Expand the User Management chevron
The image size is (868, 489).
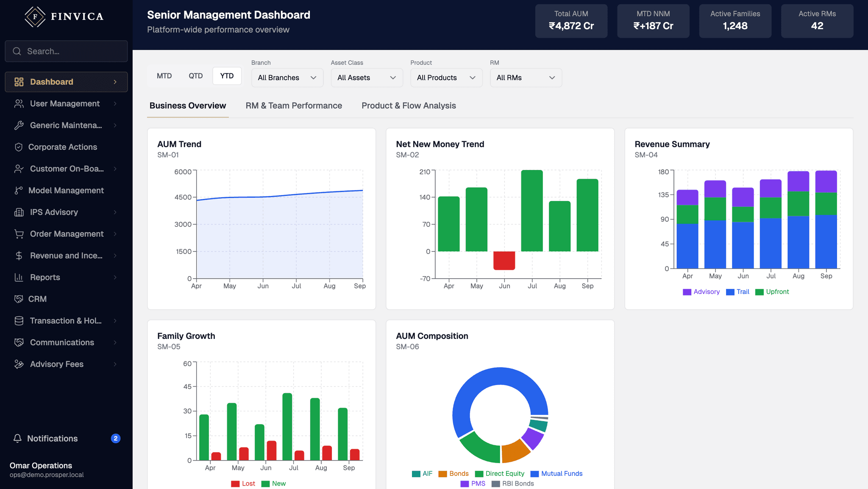point(115,103)
